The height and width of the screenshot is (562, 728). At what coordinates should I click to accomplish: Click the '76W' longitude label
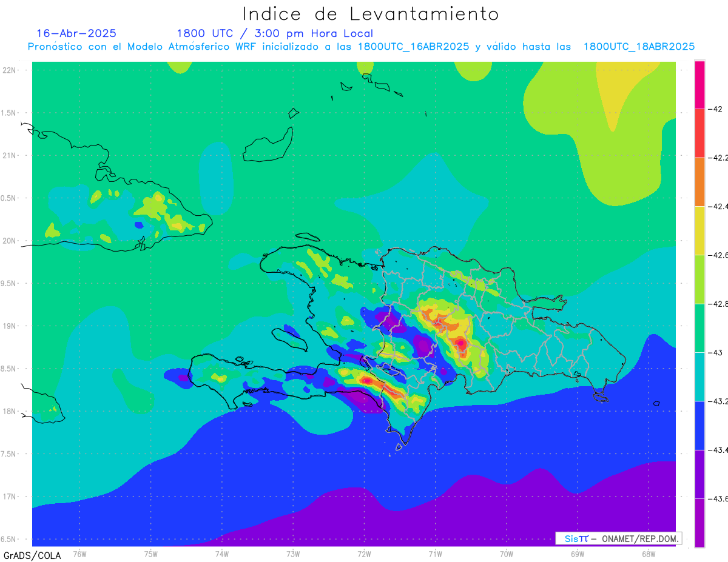(x=79, y=554)
